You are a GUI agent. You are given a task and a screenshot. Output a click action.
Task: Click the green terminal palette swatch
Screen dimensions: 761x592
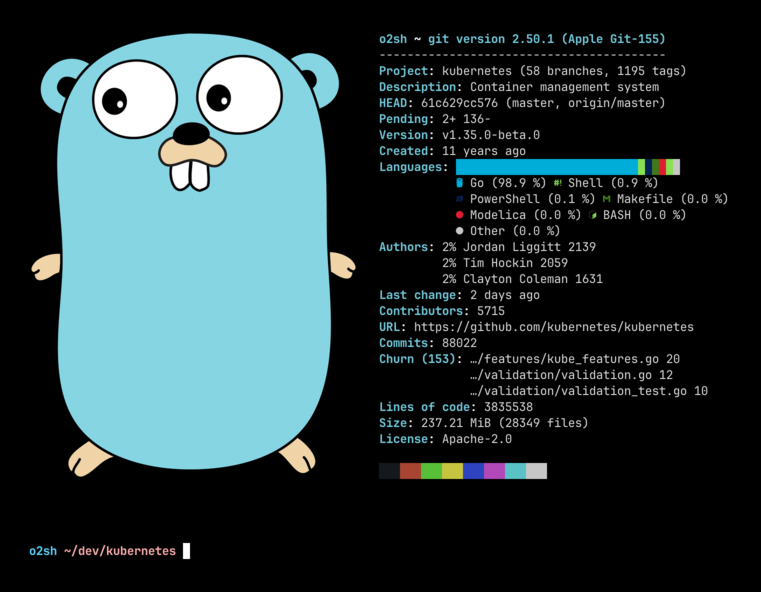[431, 471]
